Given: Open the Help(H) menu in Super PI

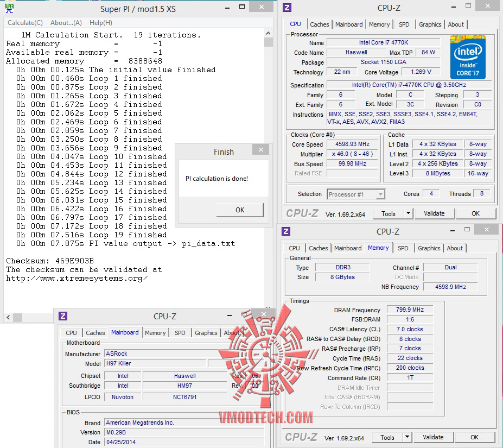Looking at the screenshot, I should [x=101, y=23].
